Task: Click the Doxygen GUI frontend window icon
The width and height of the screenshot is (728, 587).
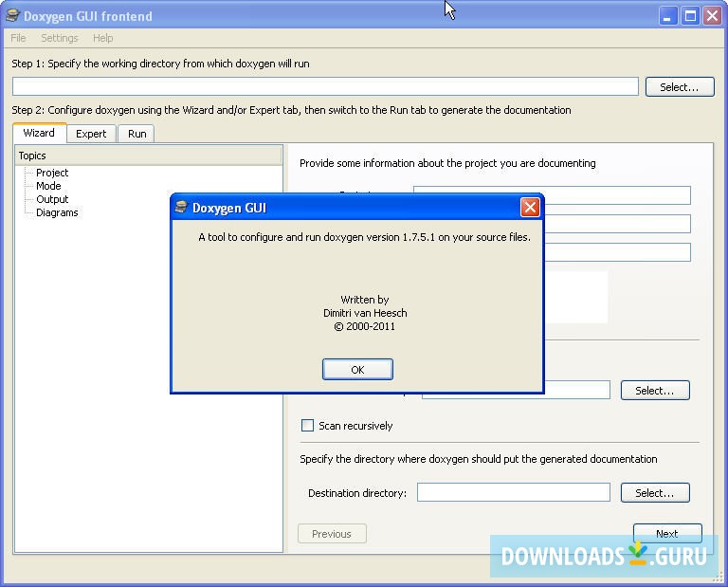Action: point(12,16)
